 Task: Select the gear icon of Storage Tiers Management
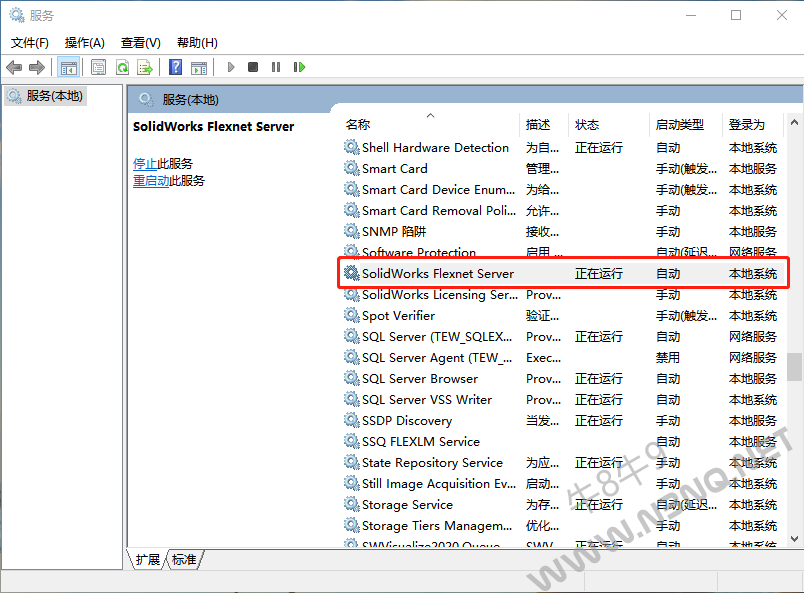point(351,526)
